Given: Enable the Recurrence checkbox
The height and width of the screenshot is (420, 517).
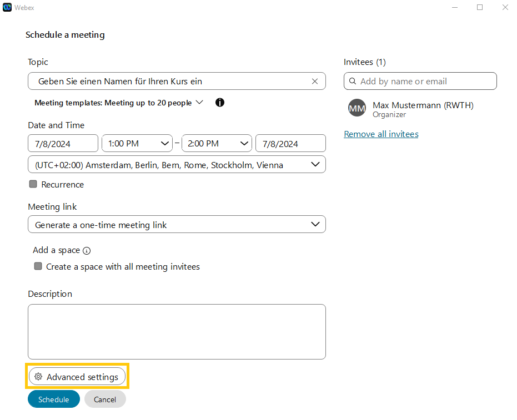Looking at the screenshot, I should 33,184.
